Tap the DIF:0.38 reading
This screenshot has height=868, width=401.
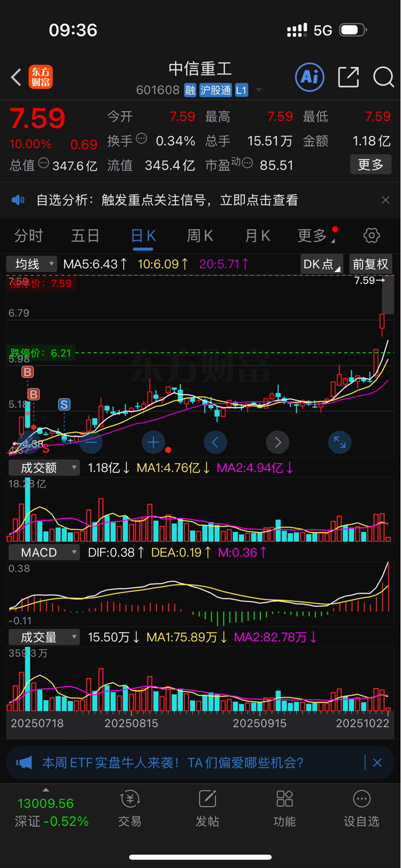[116, 553]
